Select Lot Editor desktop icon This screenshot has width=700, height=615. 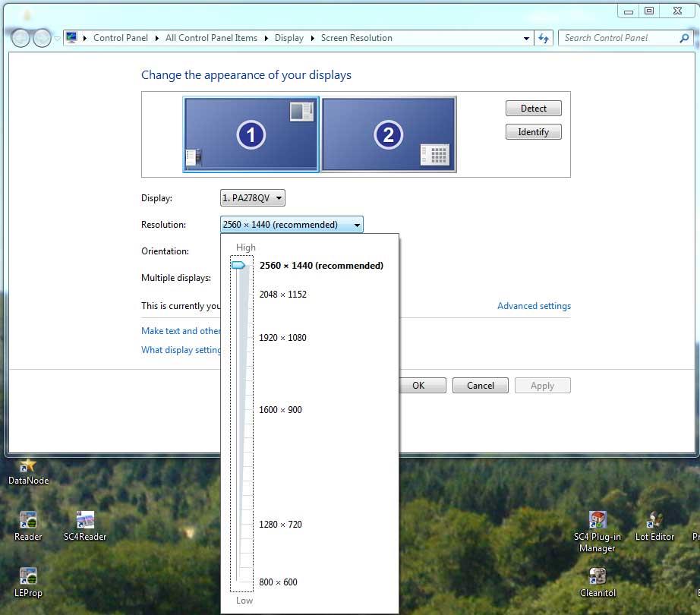click(654, 526)
